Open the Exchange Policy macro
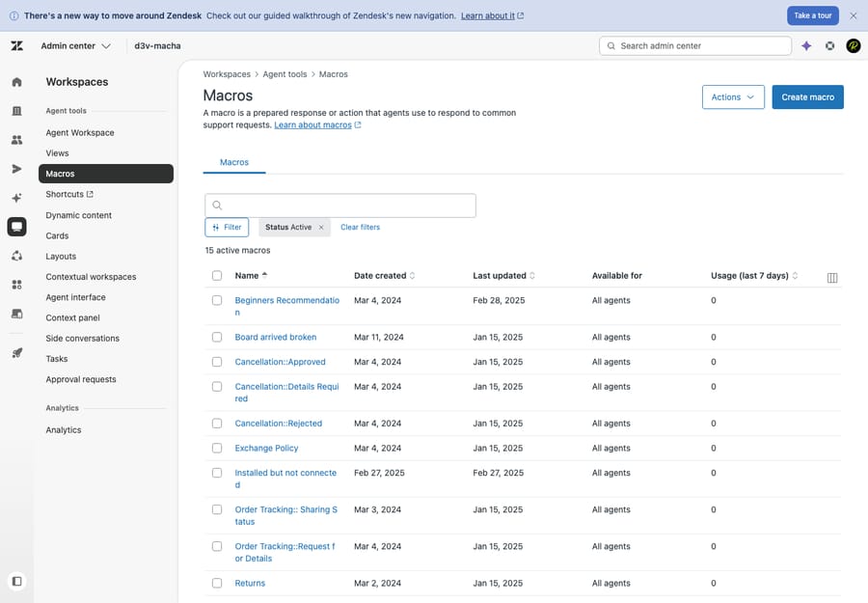 (266, 448)
